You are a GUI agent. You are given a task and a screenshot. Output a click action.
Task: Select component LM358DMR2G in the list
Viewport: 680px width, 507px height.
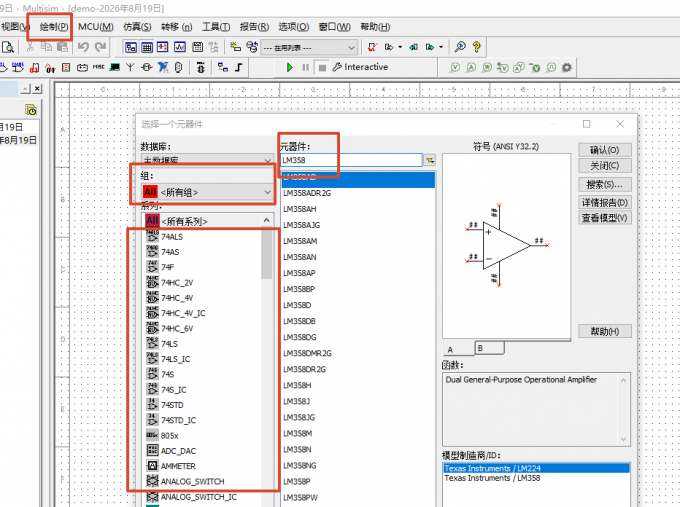[358, 353]
